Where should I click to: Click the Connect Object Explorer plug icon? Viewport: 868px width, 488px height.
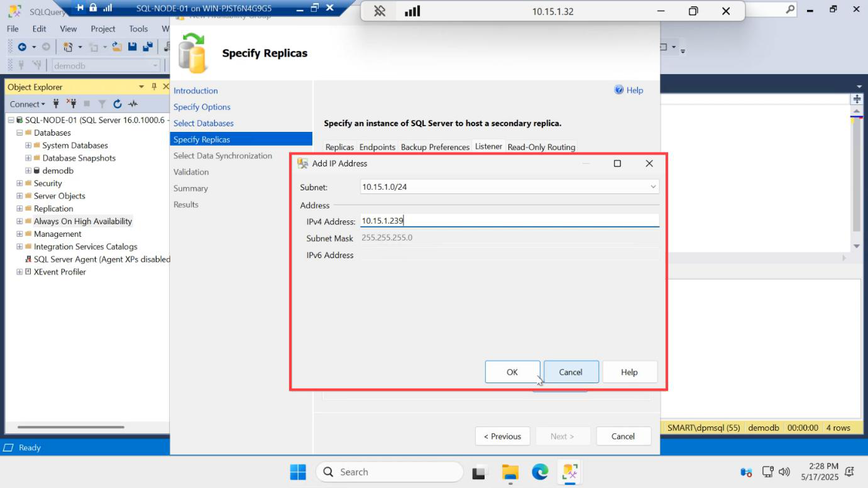coord(56,104)
